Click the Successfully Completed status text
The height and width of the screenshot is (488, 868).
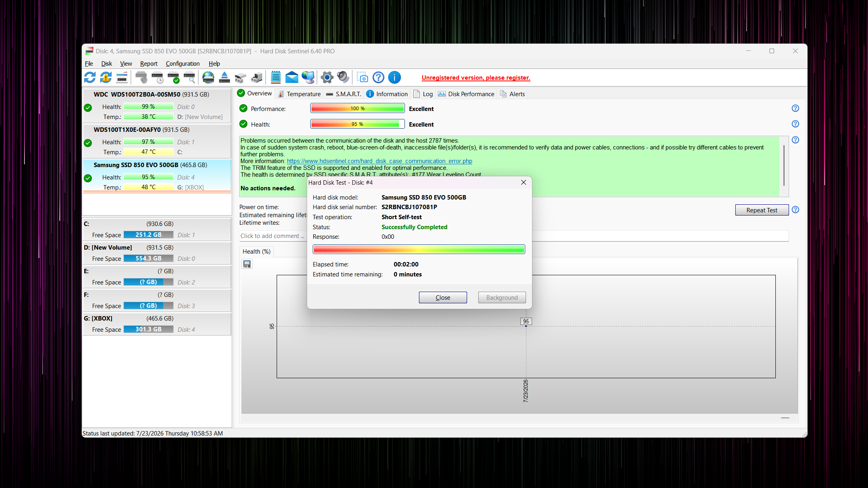[x=414, y=227]
